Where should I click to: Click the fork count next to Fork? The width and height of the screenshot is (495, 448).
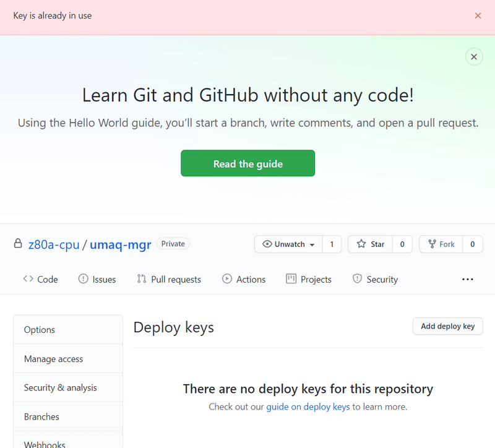472,244
